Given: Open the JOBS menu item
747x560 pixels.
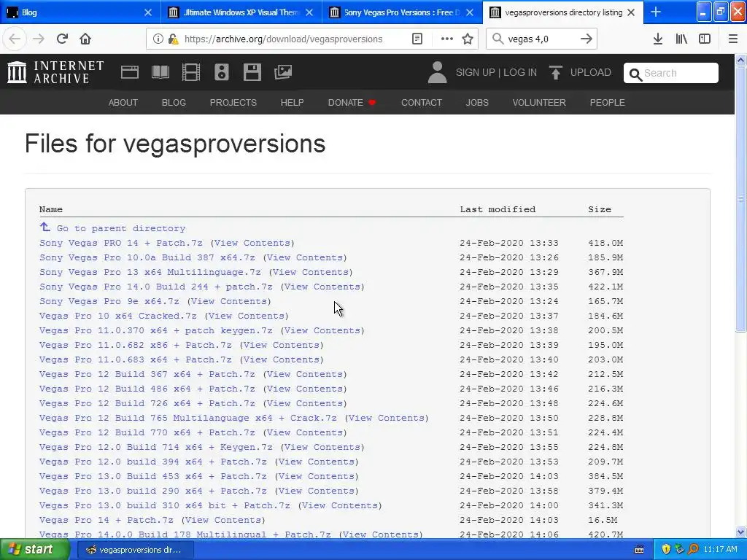Looking at the screenshot, I should click(x=477, y=102).
